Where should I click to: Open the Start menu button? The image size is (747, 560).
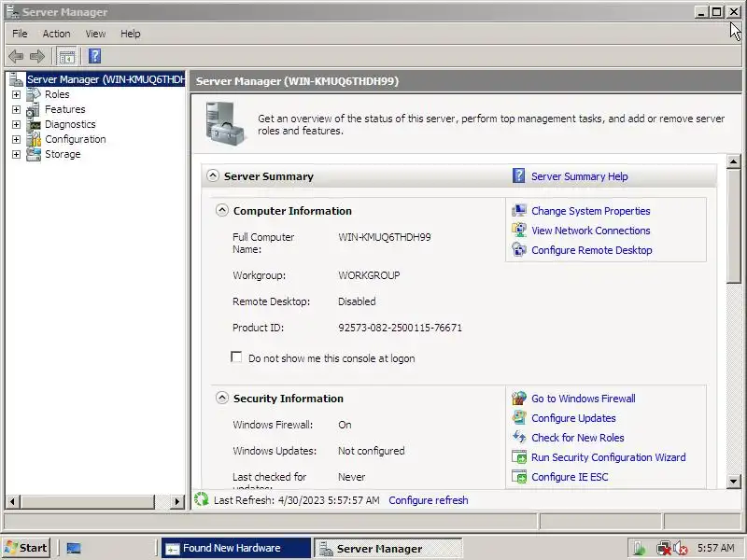pyautogui.click(x=26, y=548)
